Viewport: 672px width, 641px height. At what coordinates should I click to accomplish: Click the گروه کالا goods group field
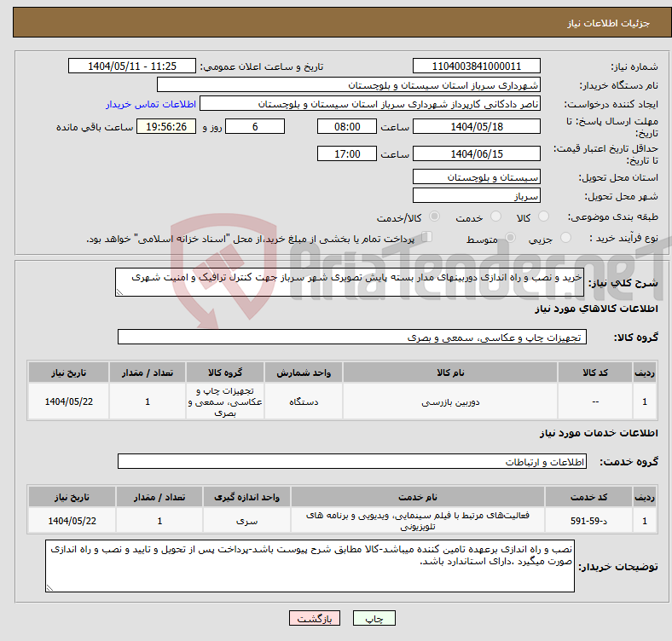pos(352,337)
